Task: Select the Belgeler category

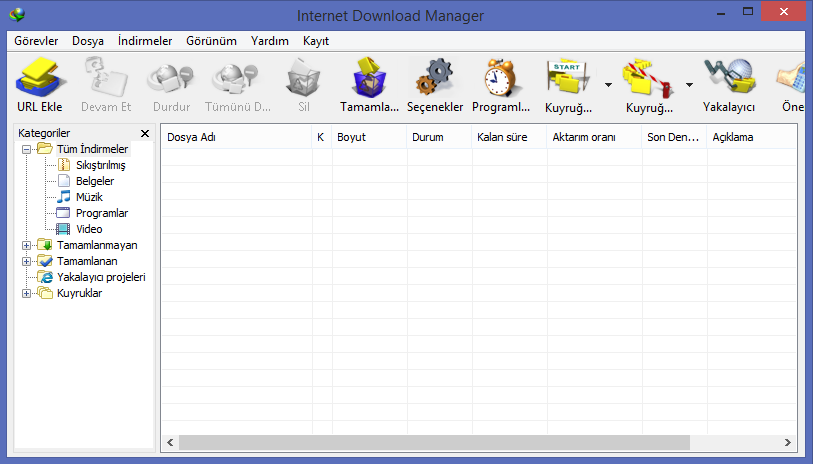Action: 95,181
